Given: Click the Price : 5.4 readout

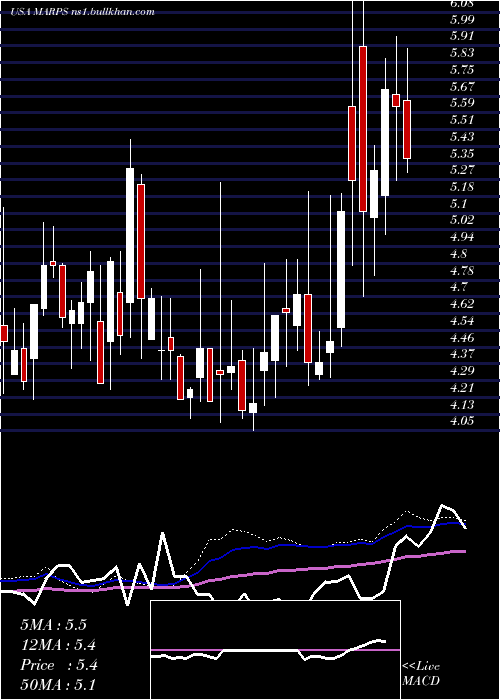Looking at the screenshot, I should (59, 665).
